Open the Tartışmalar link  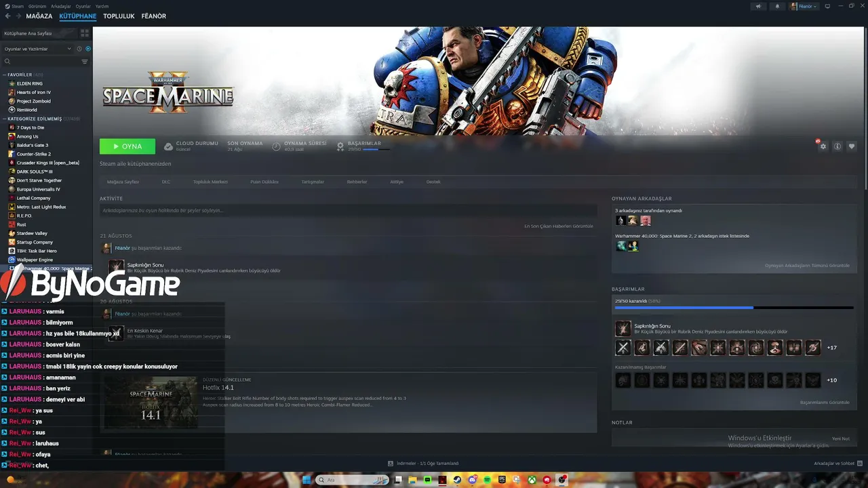point(313,182)
